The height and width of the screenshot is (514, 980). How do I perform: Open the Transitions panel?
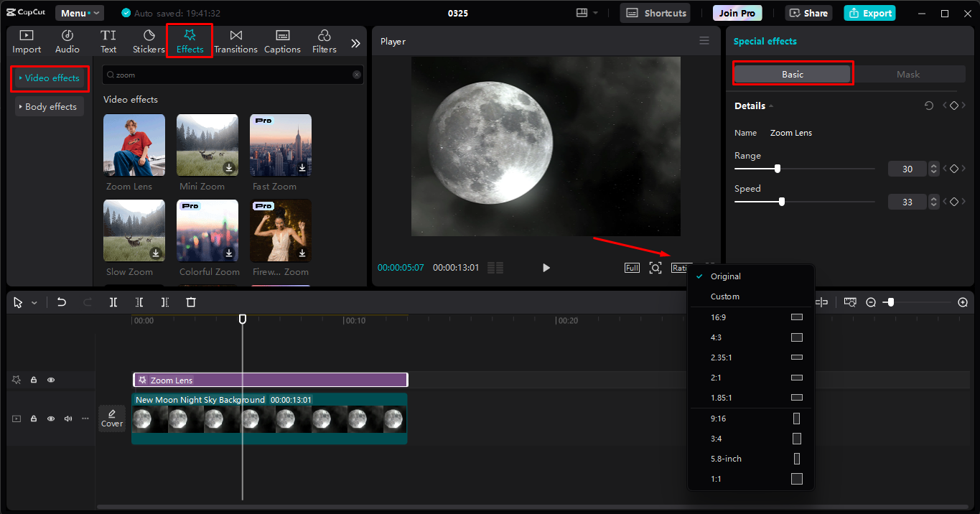[235, 40]
